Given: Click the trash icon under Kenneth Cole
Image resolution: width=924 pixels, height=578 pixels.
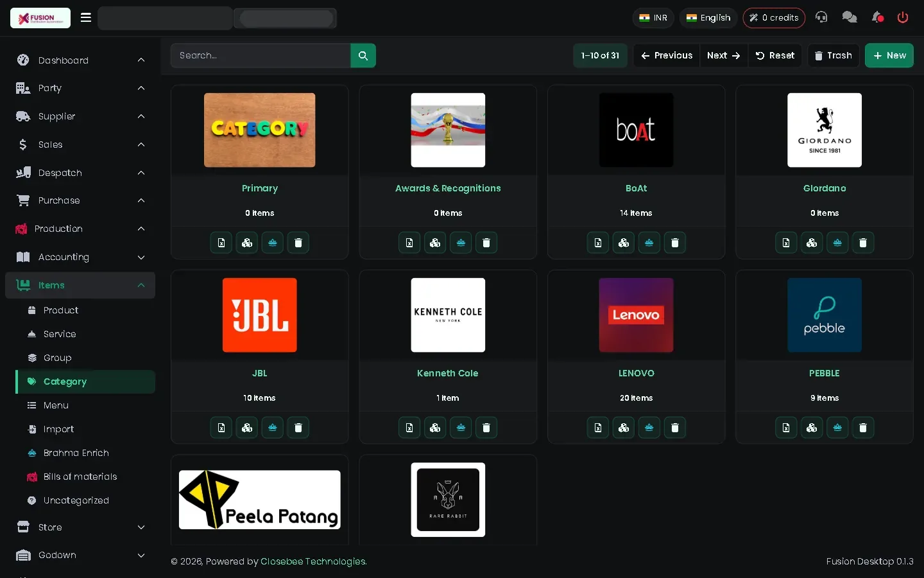Looking at the screenshot, I should pyautogui.click(x=486, y=428).
